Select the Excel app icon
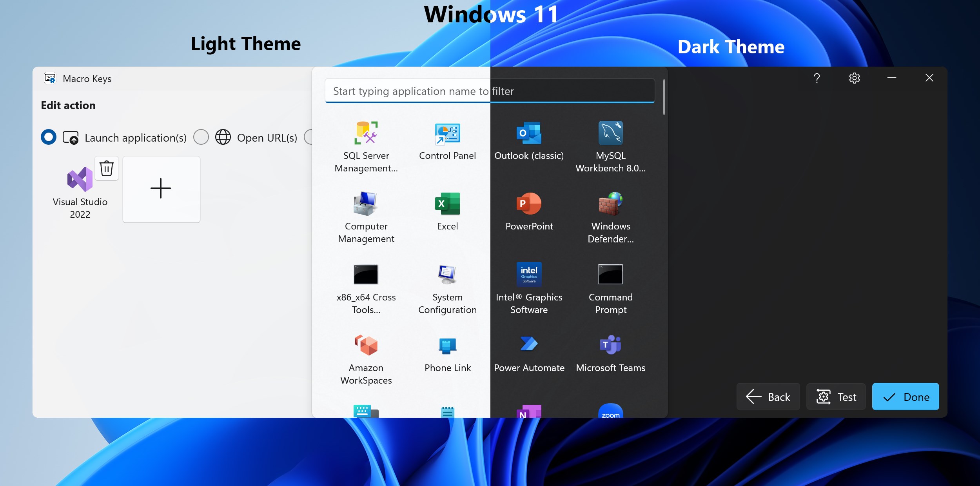 pos(447,204)
